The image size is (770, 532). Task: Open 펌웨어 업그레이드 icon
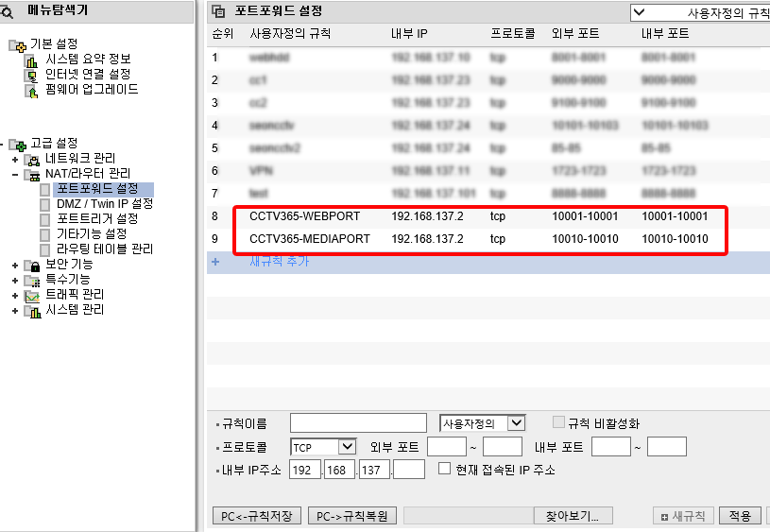point(30,91)
